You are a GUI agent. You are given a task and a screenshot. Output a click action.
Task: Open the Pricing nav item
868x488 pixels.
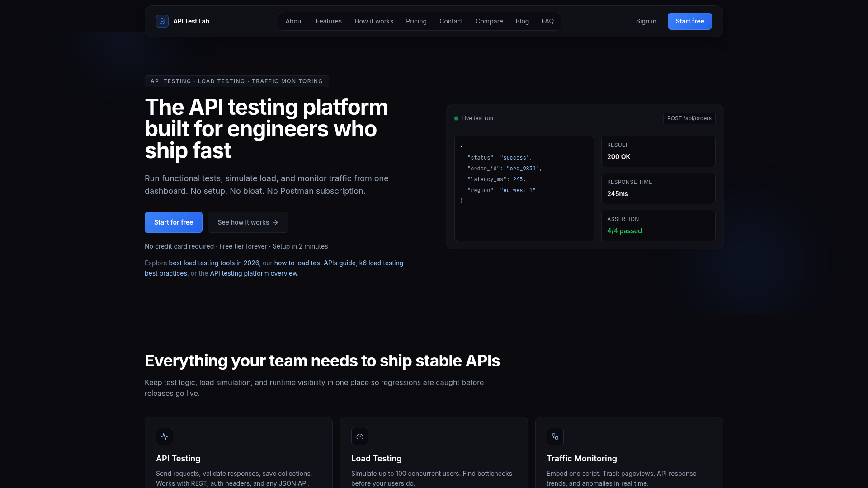[x=416, y=21]
